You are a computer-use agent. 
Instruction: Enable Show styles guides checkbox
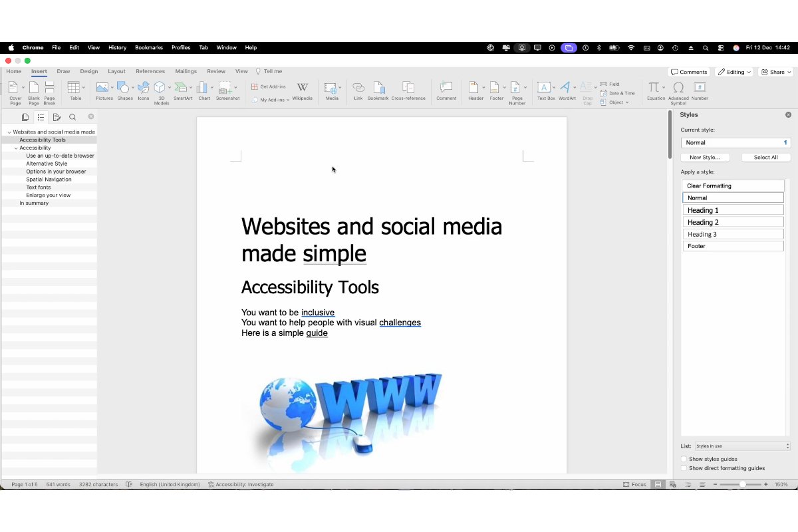tap(684, 459)
